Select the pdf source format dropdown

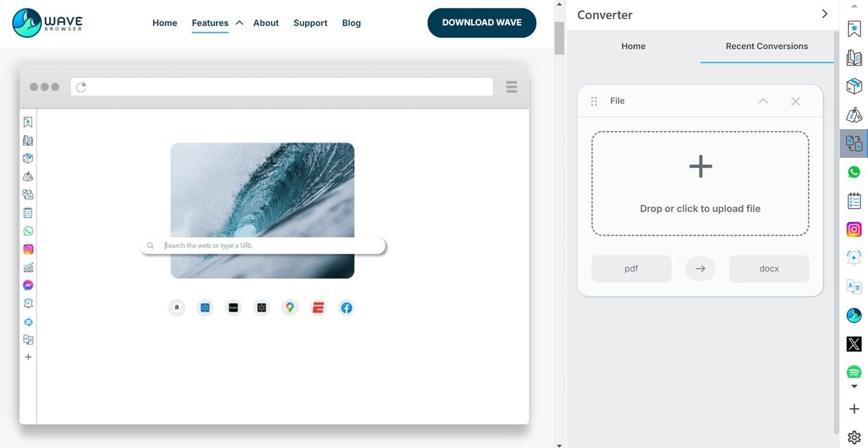(x=631, y=269)
